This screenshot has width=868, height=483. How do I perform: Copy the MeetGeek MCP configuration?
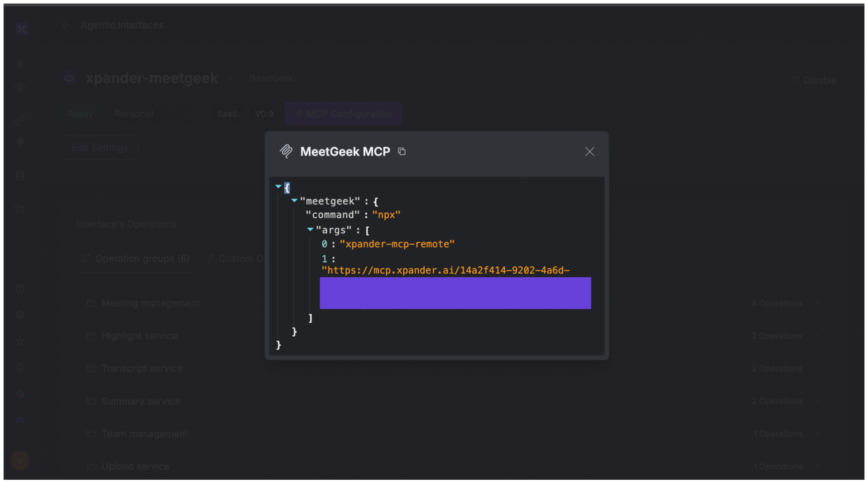pyautogui.click(x=401, y=152)
